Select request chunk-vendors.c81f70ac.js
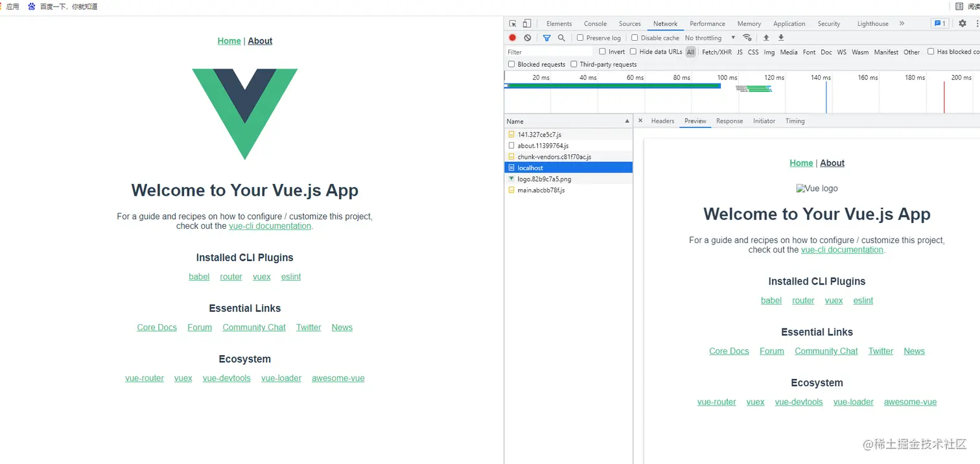 568,157
